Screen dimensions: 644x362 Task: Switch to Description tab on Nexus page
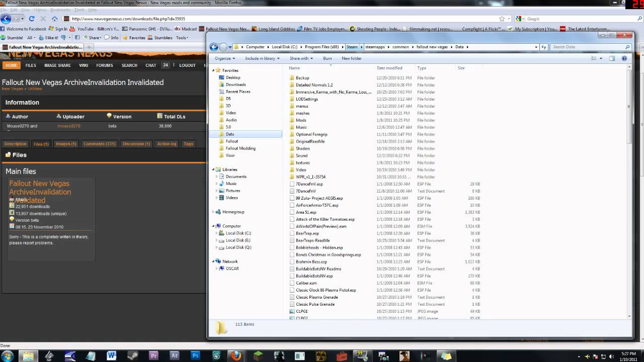coord(15,144)
